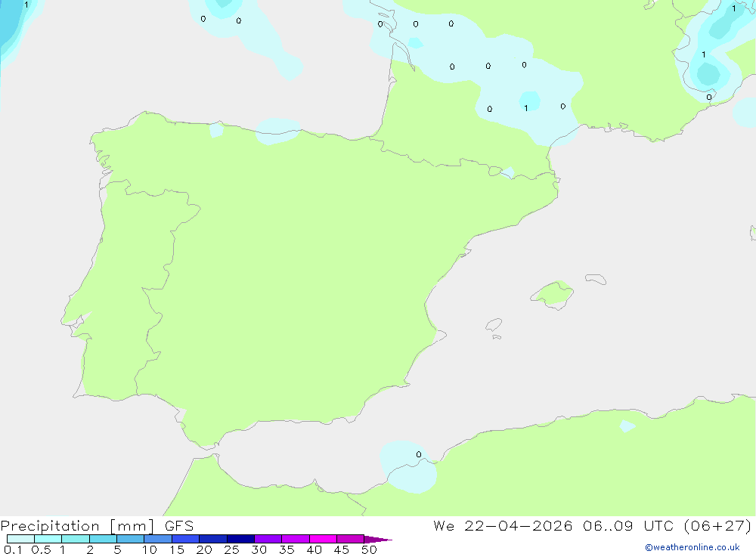This screenshot has width=756, height=554.
Task: Select the 15–20 mm legend swatch
Action: pyautogui.click(x=186, y=539)
